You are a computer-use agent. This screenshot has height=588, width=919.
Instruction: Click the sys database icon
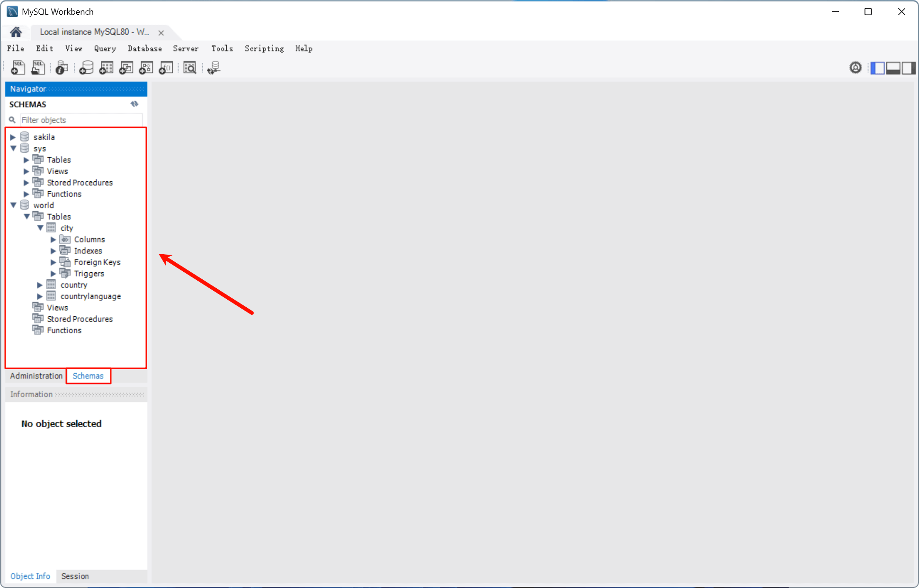25,148
